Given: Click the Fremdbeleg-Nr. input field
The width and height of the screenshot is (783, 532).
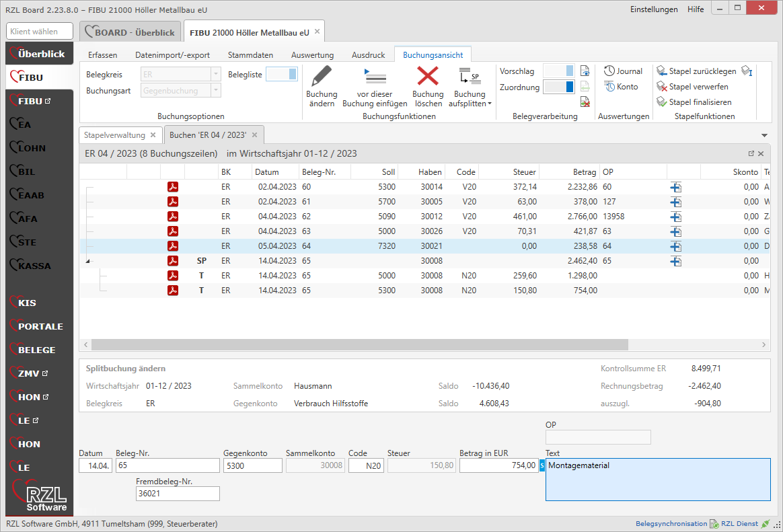Looking at the screenshot, I should [x=178, y=494].
